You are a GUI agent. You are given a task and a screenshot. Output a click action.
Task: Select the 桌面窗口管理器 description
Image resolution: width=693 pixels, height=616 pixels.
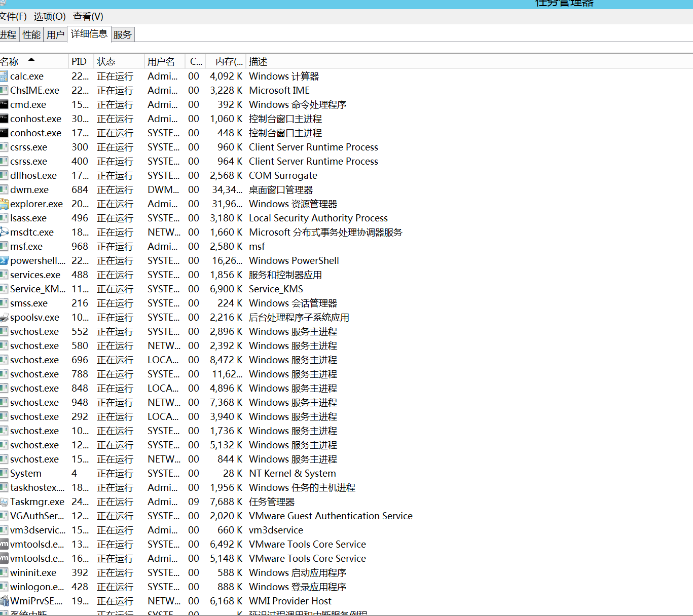(281, 190)
